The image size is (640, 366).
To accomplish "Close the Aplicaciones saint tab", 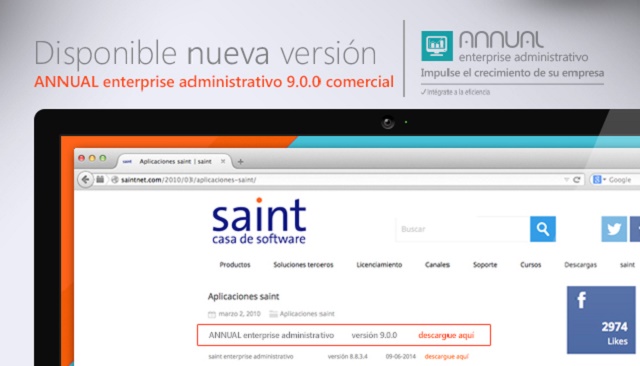I will [223, 161].
